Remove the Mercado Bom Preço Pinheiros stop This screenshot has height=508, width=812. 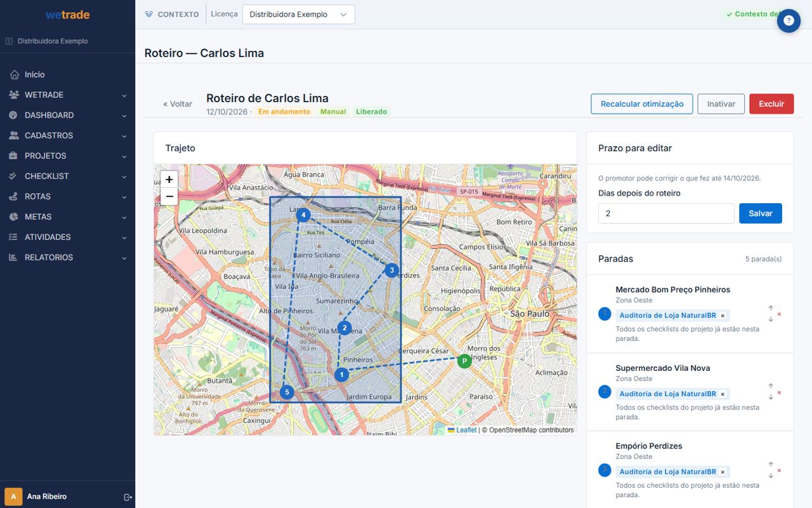(779, 314)
